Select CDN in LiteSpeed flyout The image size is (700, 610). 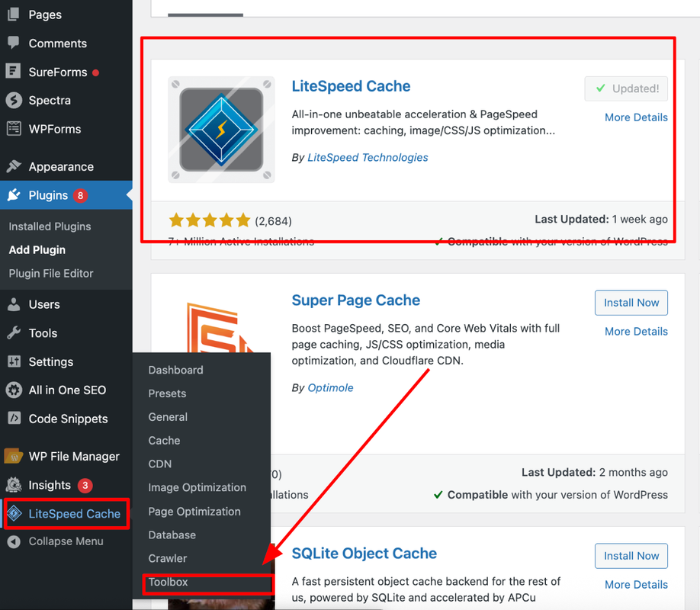coord(160,464)
